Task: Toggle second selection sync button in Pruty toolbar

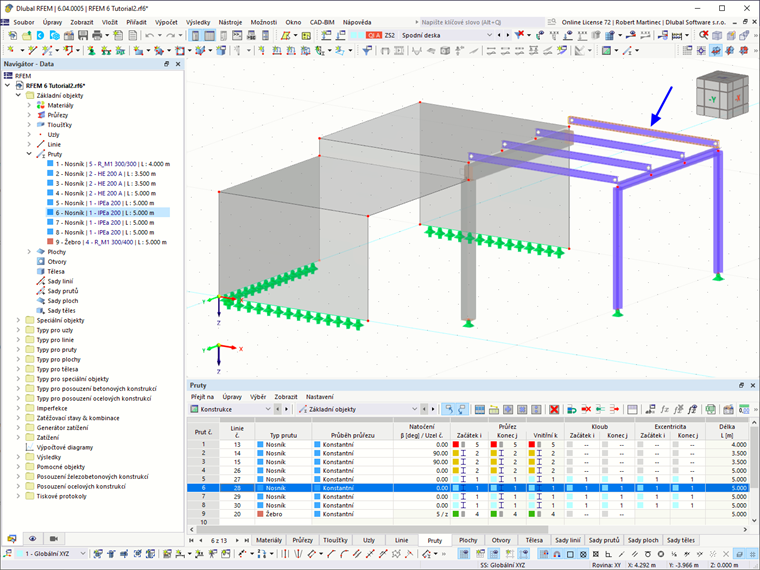Action: tap(462, 410)
